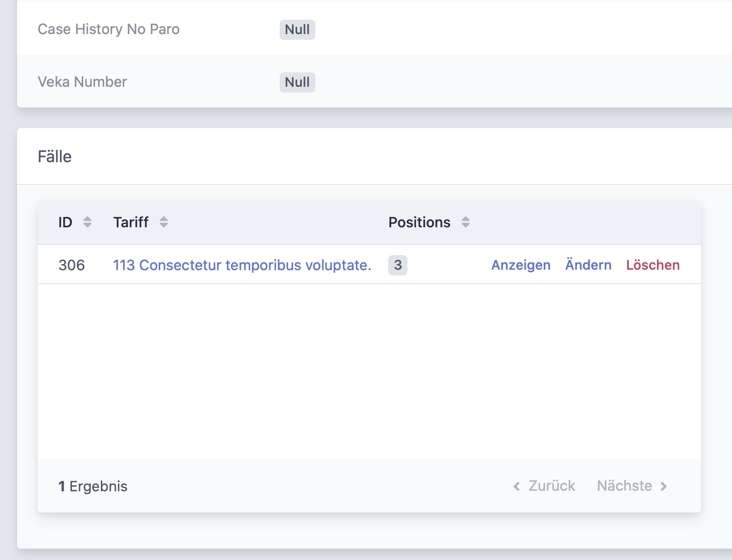The image size is (732, 560).
Task: Open tariff 113 Consectetur temporibus voluptate
Action: point(242,265)
